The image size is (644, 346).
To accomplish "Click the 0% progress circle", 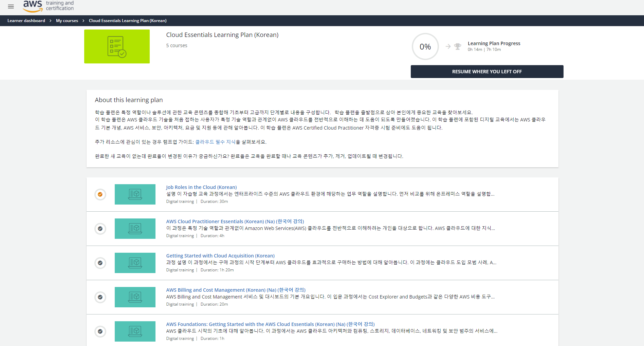I will tap(425, 46).
